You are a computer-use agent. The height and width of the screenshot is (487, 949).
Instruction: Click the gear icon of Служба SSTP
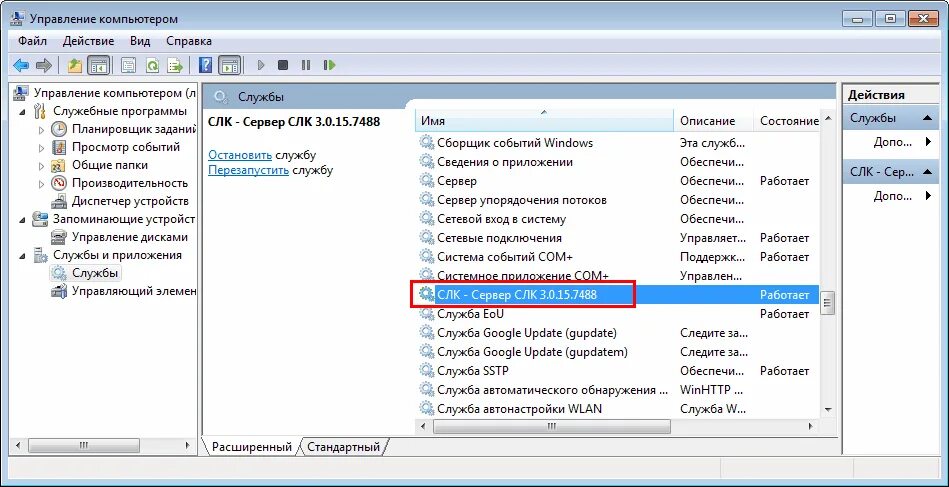pyautogui.click(x=427, y=371)
